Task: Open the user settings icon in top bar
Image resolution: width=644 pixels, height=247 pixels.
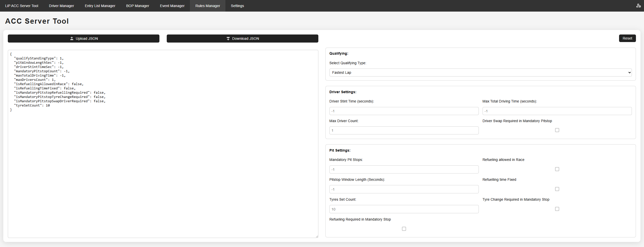Action: click(x=638, y=6)
